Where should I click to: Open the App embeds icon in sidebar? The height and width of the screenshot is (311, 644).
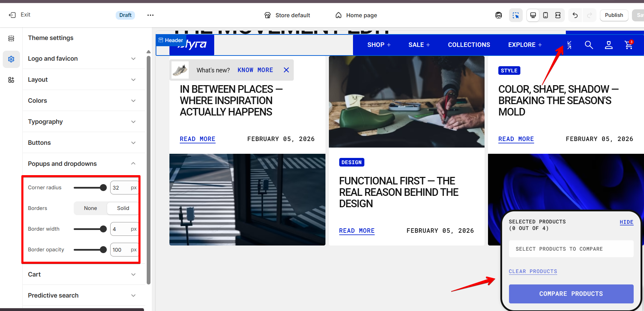(x=11, y=80)
